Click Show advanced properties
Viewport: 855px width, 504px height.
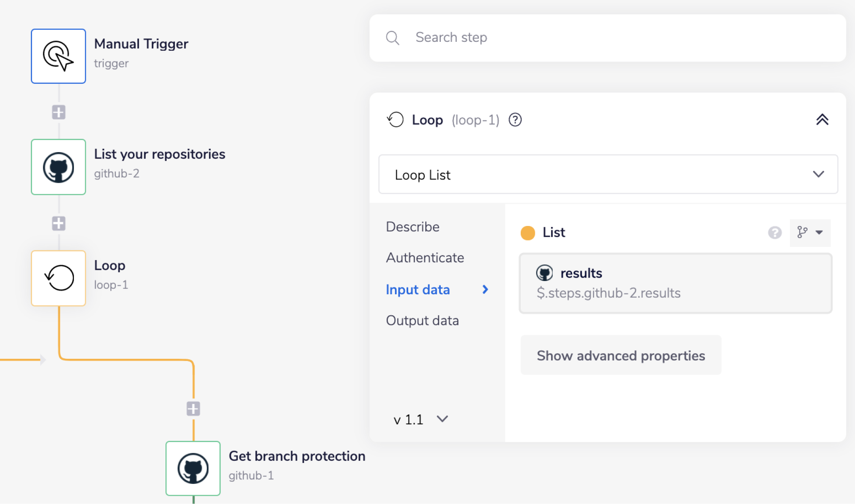tap(621, 355)
